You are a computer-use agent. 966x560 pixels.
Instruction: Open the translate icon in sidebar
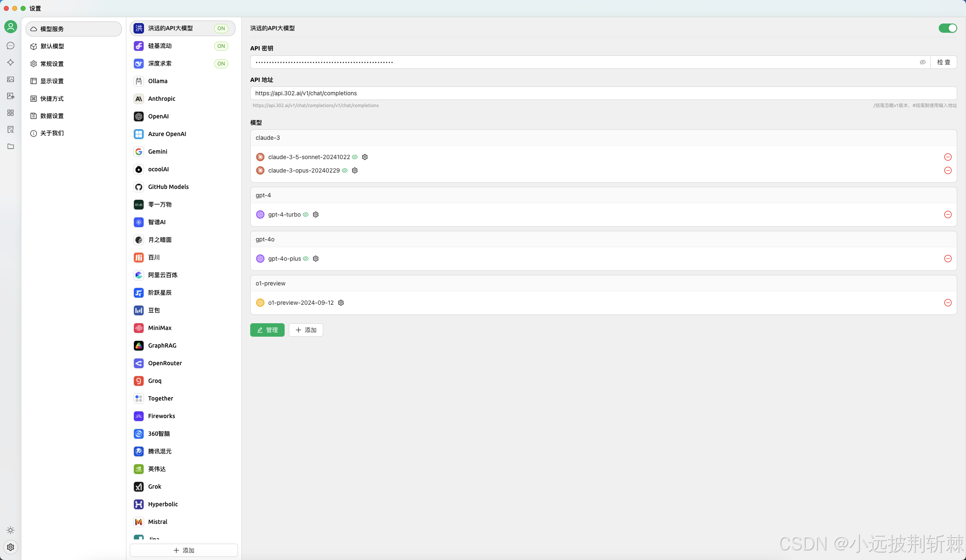pos(10,96)
